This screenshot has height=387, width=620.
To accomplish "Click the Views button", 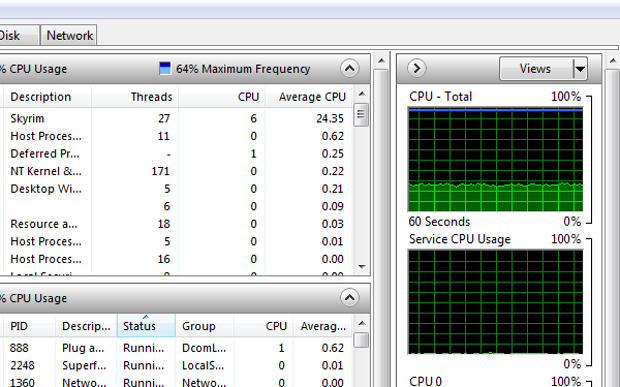I will (x=535, y=69).
